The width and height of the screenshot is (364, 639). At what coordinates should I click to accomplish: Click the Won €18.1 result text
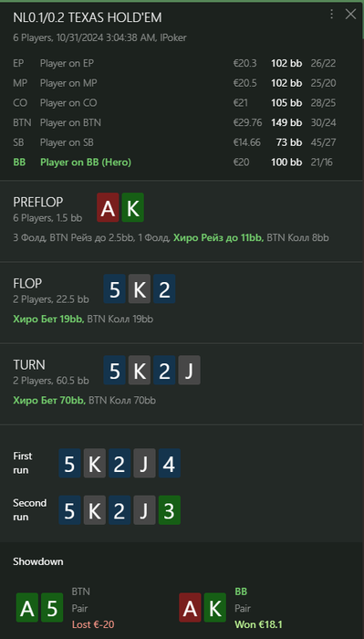[258, 624]
